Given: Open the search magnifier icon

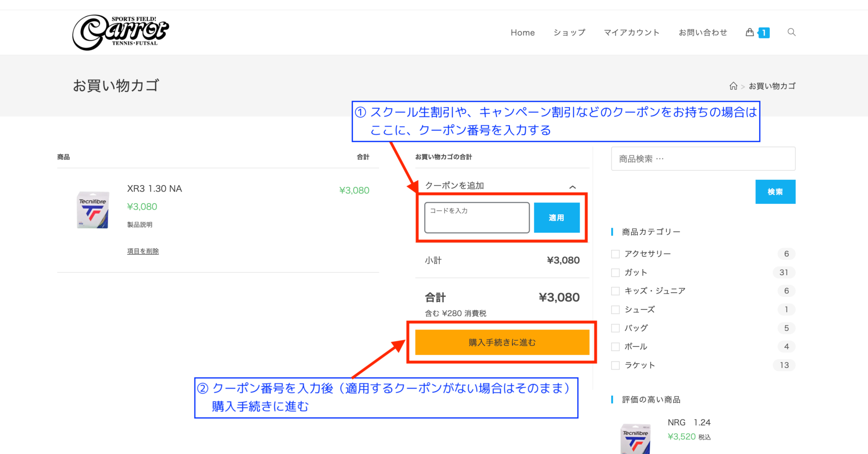Looking at the screenshot, I should (791, 32).
